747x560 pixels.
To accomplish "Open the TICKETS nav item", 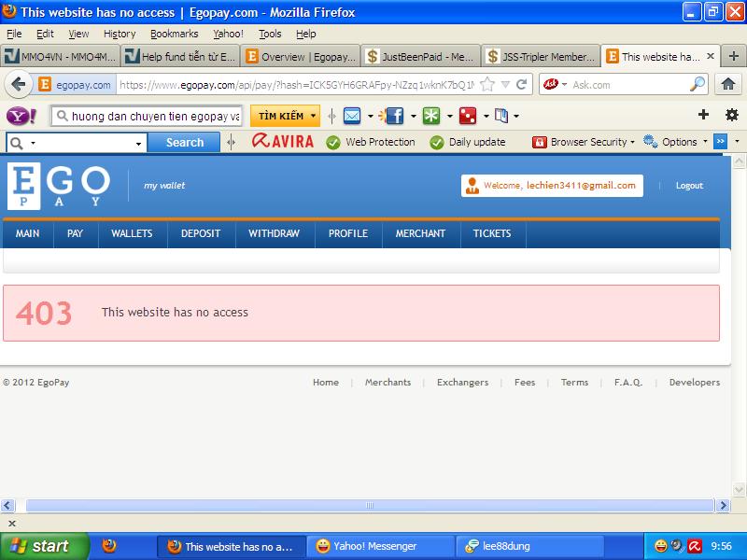I will click(492, 233).
